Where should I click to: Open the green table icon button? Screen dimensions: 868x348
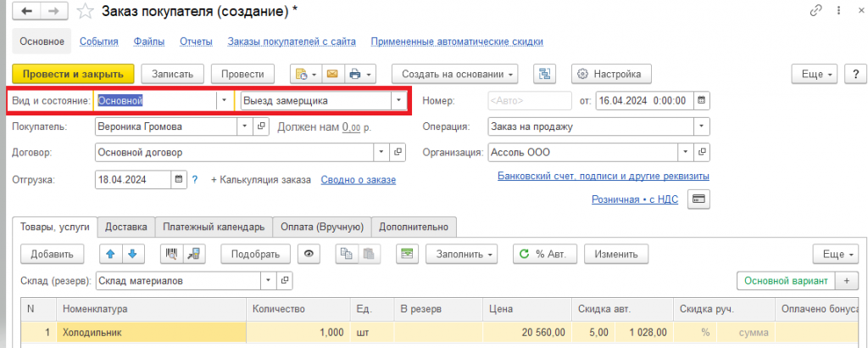pos(408,255)
